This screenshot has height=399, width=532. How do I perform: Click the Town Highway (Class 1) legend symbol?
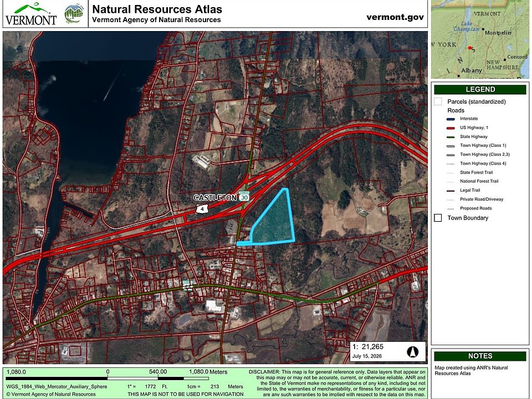[x=451, y=146]
